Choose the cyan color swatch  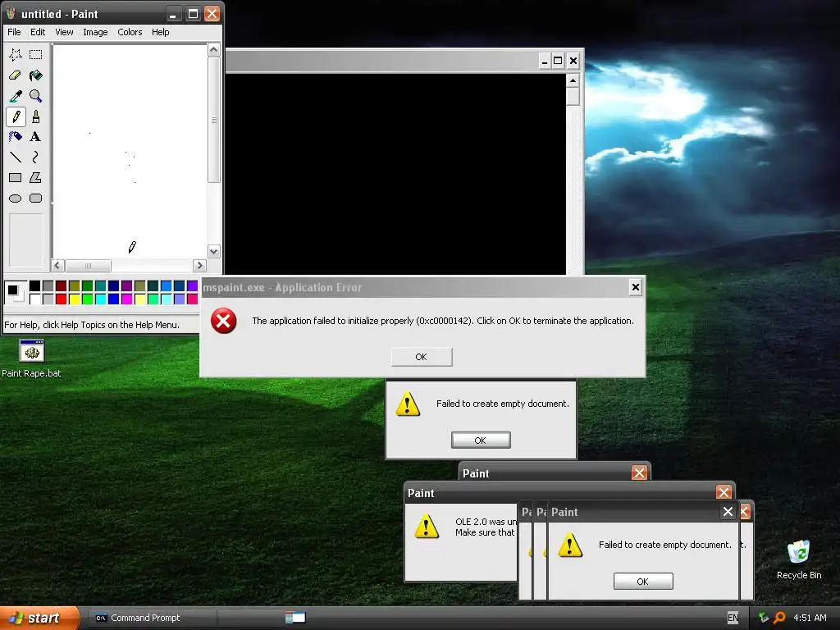click(100, 299)
